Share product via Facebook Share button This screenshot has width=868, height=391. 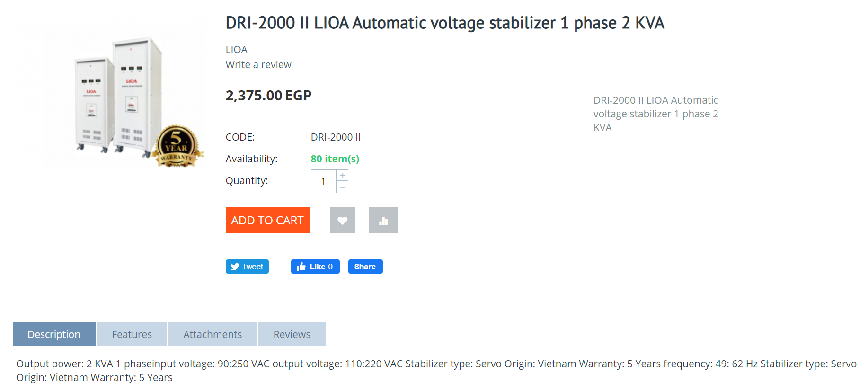(365, 267)
